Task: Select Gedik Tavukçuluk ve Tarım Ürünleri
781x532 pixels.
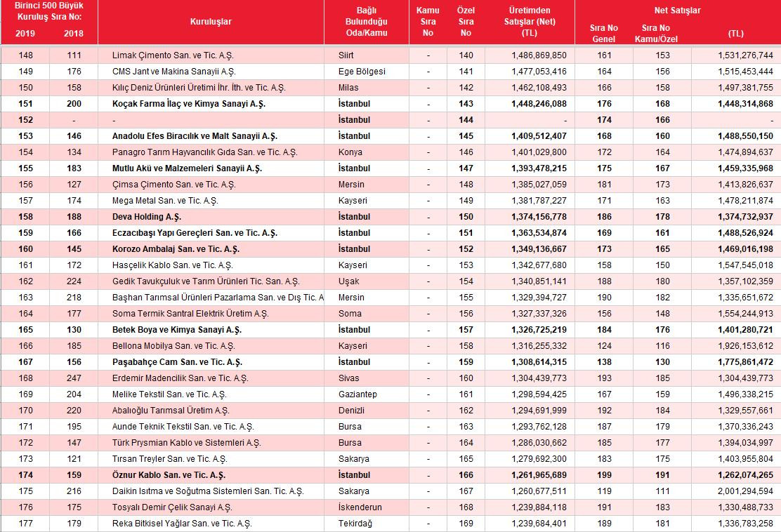Action: [x=206, y=281]
